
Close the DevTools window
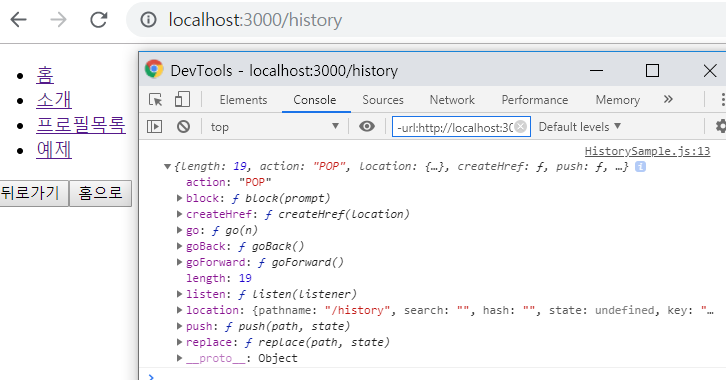[710, 71]
